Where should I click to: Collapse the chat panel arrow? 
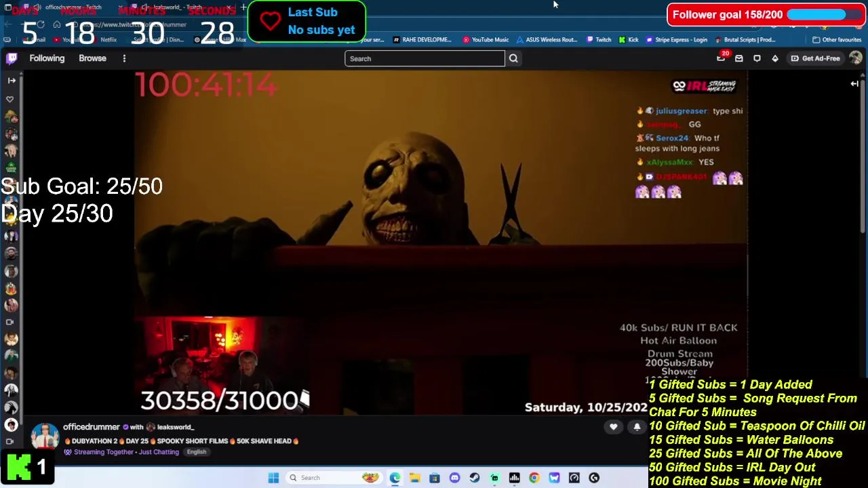[x=854, y=83]
